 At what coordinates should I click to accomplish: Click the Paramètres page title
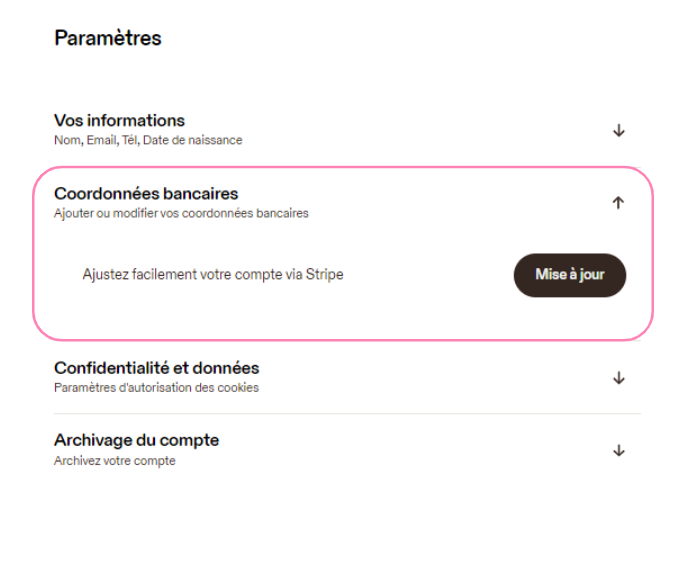point(108,38)
